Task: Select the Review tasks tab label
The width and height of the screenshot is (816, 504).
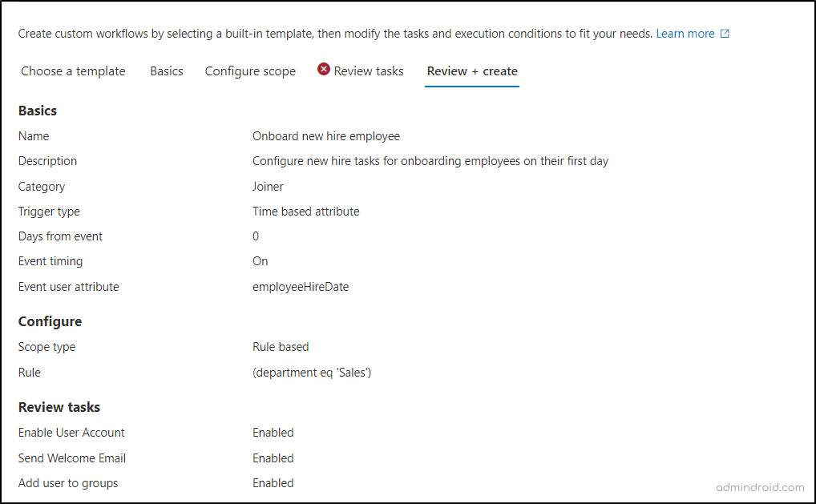Action: click(x=369, y=71)
